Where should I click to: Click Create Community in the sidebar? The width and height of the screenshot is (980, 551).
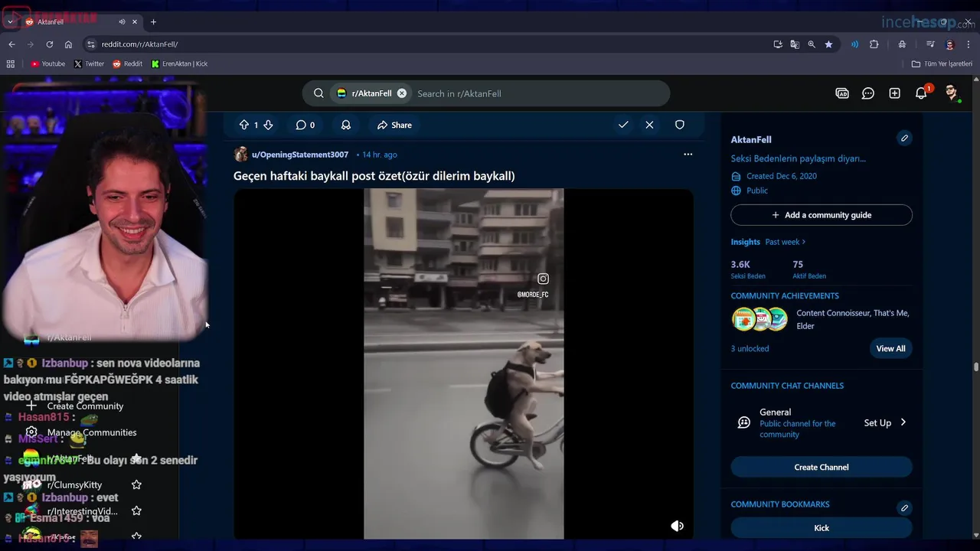[85, 406]
